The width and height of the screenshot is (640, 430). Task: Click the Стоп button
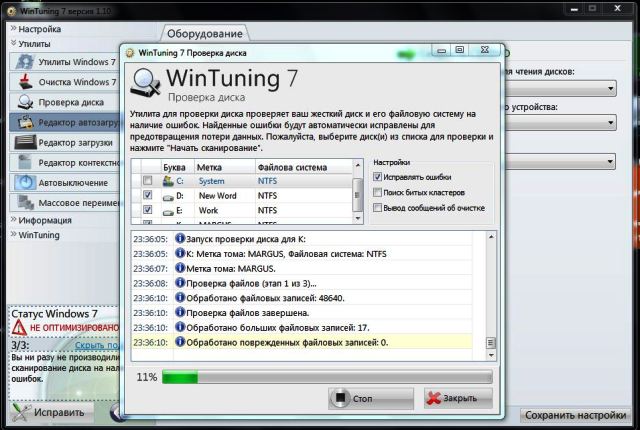point(371,398)
